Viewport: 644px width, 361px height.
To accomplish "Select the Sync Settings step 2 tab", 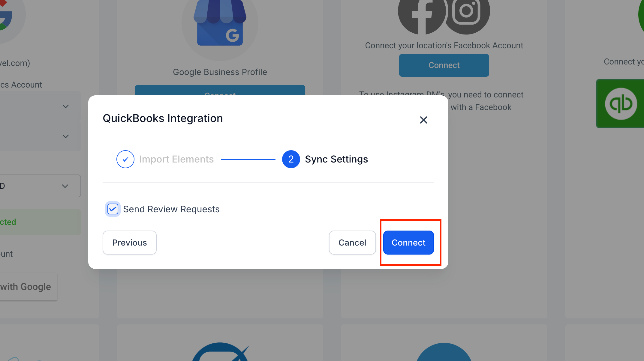I will pos(325,159).
